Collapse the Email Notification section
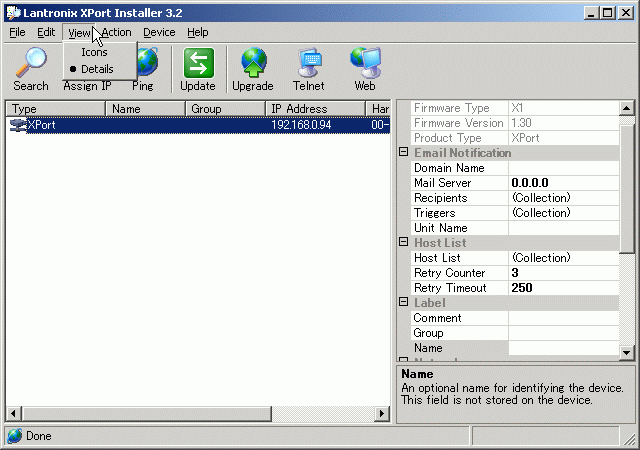The height and width of the screenshot is (450, 640). (x=403, y=152)
